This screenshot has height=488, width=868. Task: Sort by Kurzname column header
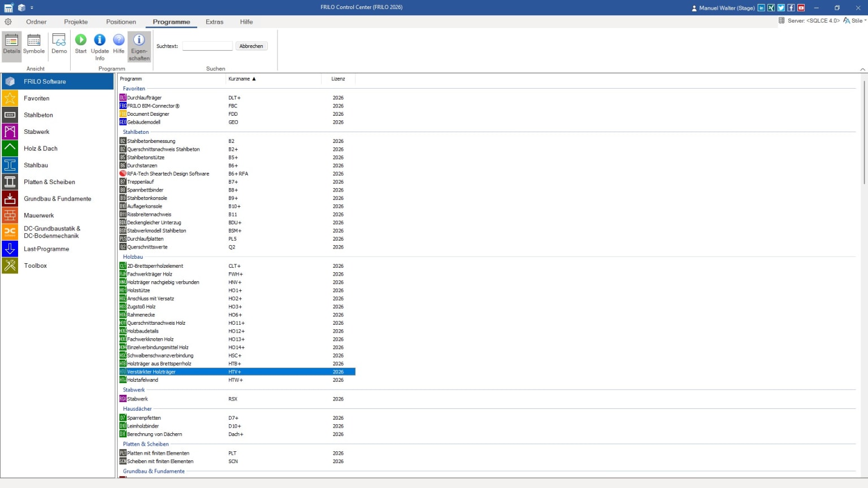(274, 79)
